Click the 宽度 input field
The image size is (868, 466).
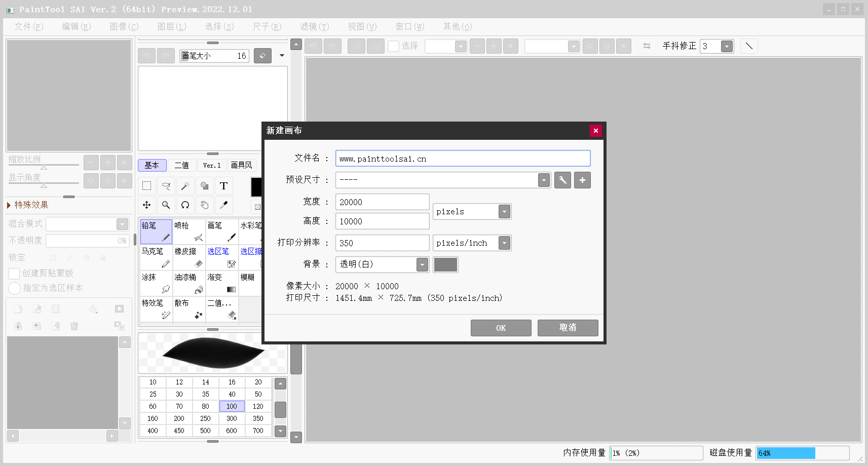[x=383, y=202]
